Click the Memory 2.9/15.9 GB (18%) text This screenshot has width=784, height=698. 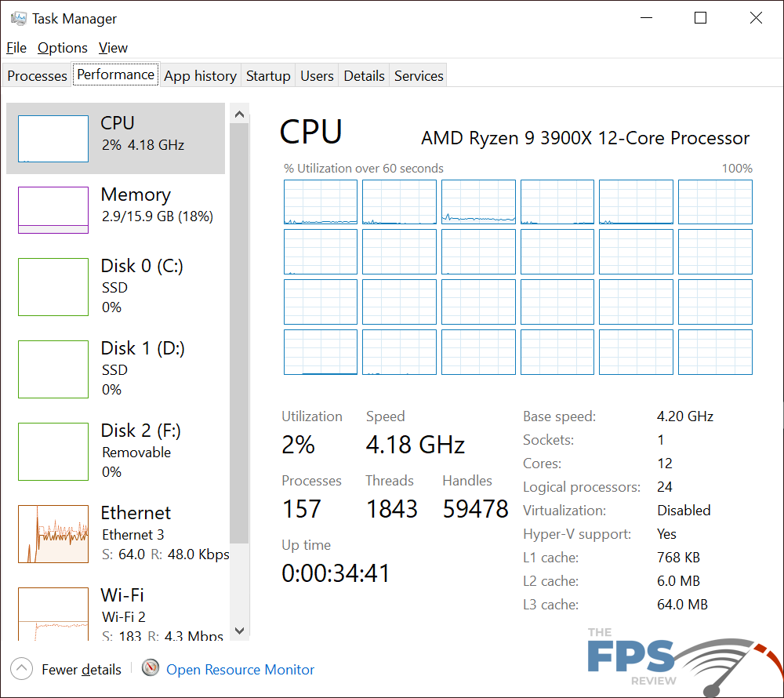158,216
